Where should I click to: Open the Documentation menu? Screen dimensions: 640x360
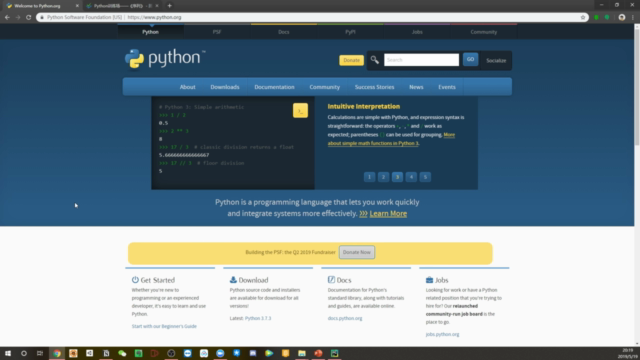point(274,87)
